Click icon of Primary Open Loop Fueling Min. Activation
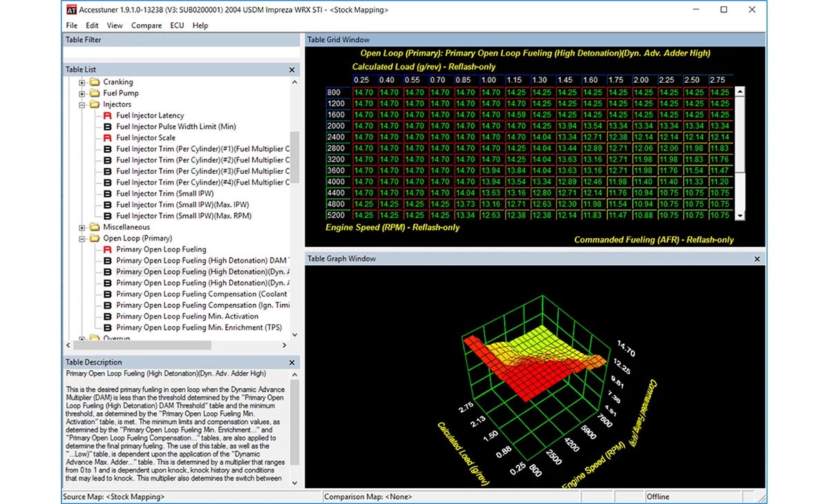The width and height of the screenshot is (829, 504). pos(108,316)
